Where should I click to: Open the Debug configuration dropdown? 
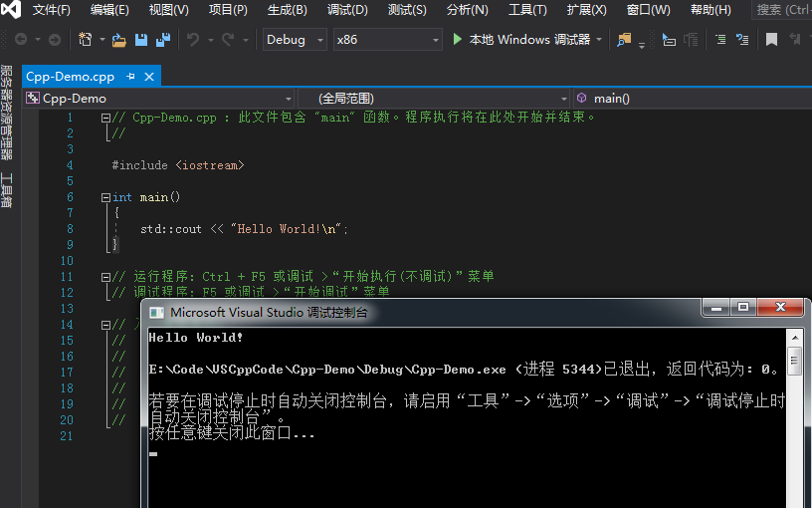[295, 40]
